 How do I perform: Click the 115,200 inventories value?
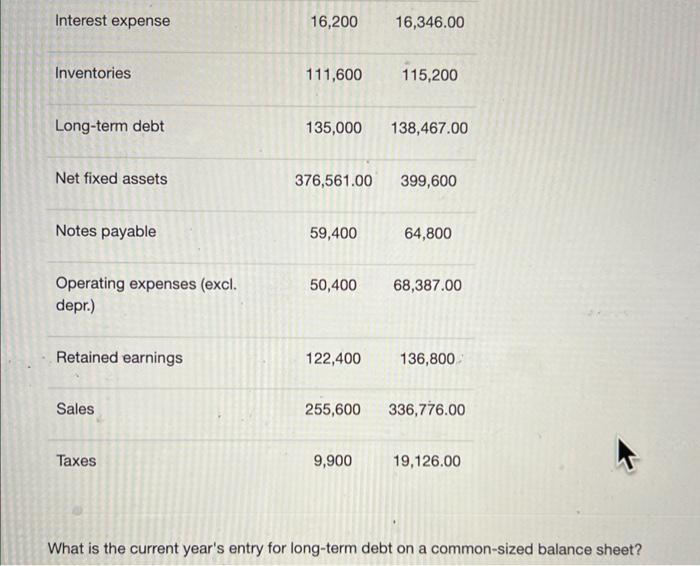429,74
